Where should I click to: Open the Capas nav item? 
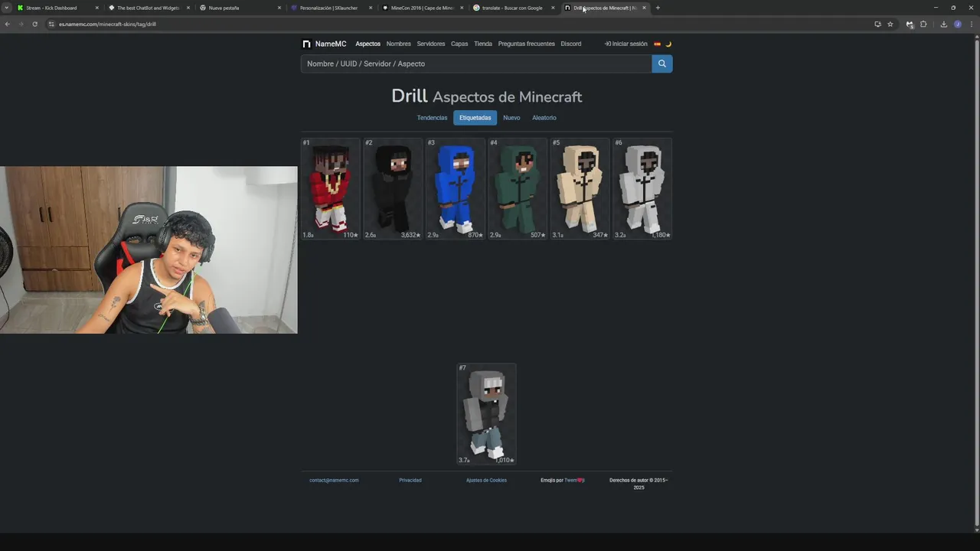pos(459,44)
